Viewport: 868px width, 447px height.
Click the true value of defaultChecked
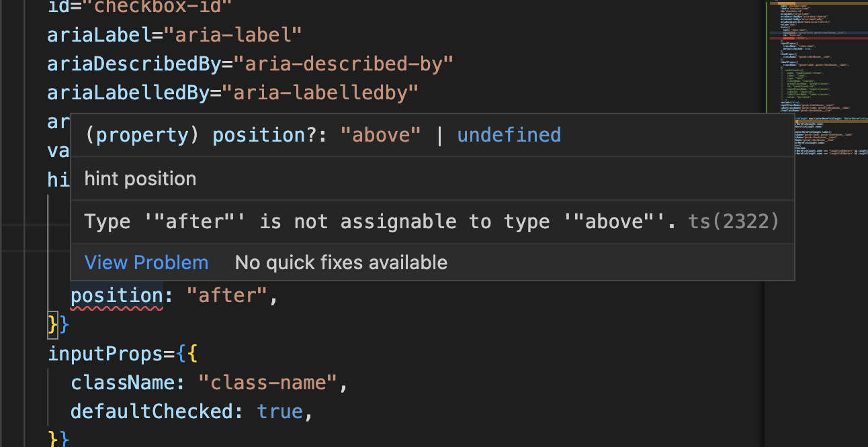[279, 411]
